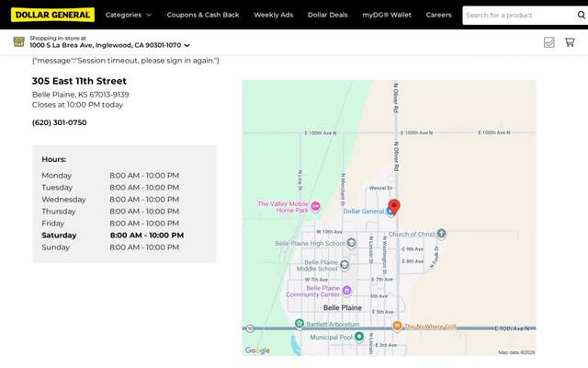Click the product search field
This screenshot has width=588, height=368.
[519, 16]
